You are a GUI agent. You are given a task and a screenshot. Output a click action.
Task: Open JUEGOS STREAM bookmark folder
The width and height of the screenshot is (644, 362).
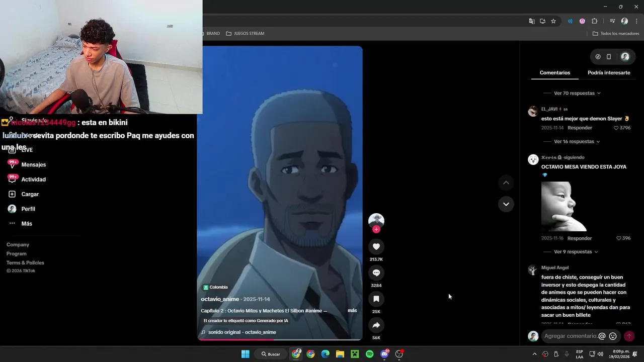click(245, 33)
